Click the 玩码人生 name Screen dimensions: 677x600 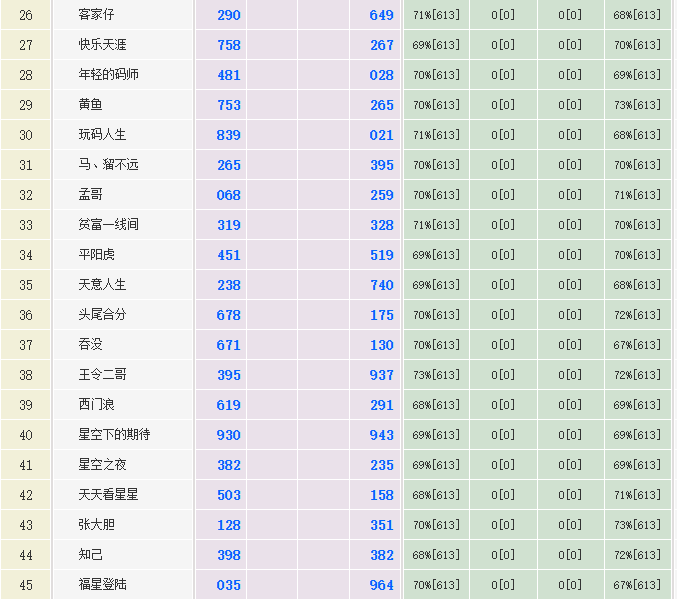tap(102, 135)
